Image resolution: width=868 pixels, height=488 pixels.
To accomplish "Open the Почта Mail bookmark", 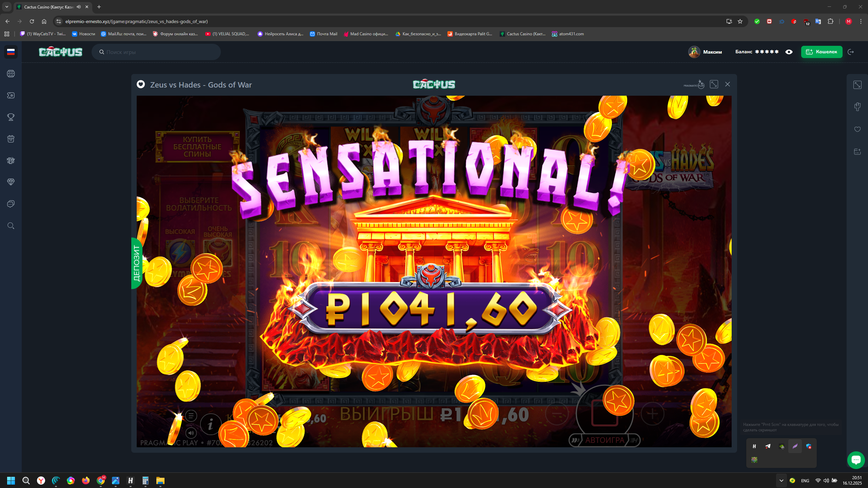I will [323, 34].
